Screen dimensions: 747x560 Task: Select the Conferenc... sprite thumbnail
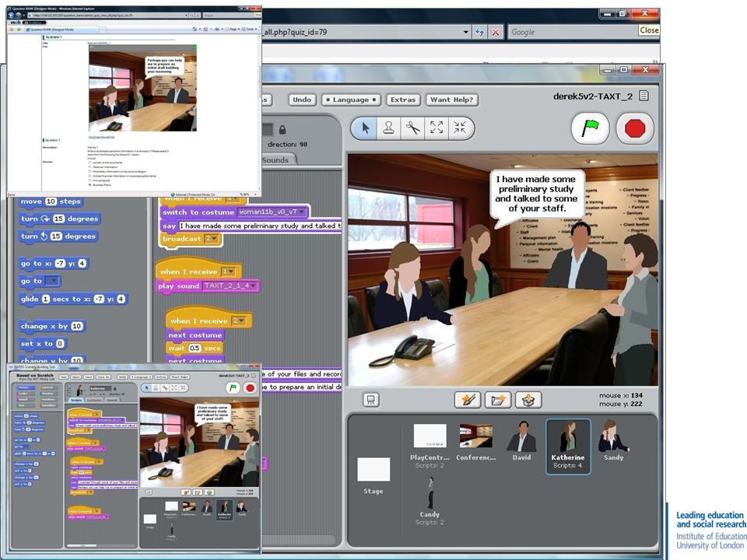[476, 442]
